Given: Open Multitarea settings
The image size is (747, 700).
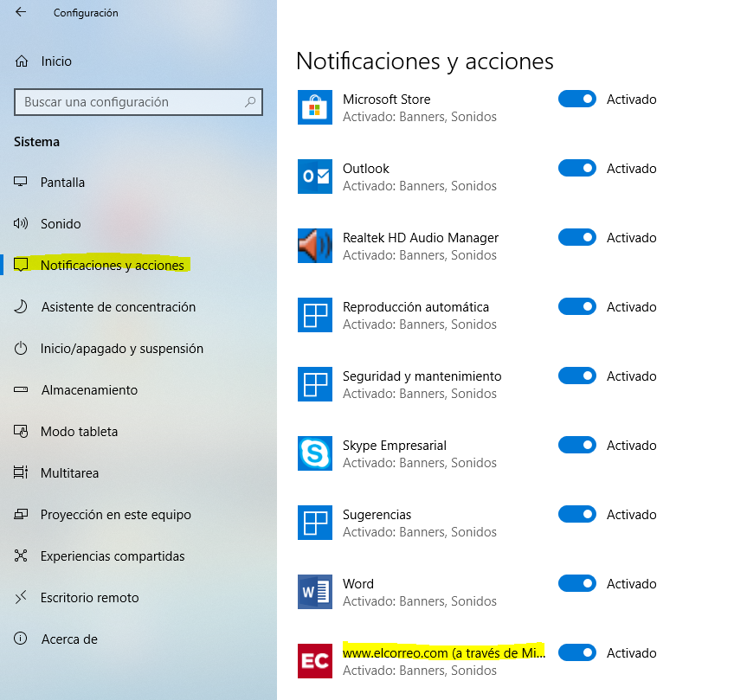Looking at the screenshot, I should click(x=69, y=472).
